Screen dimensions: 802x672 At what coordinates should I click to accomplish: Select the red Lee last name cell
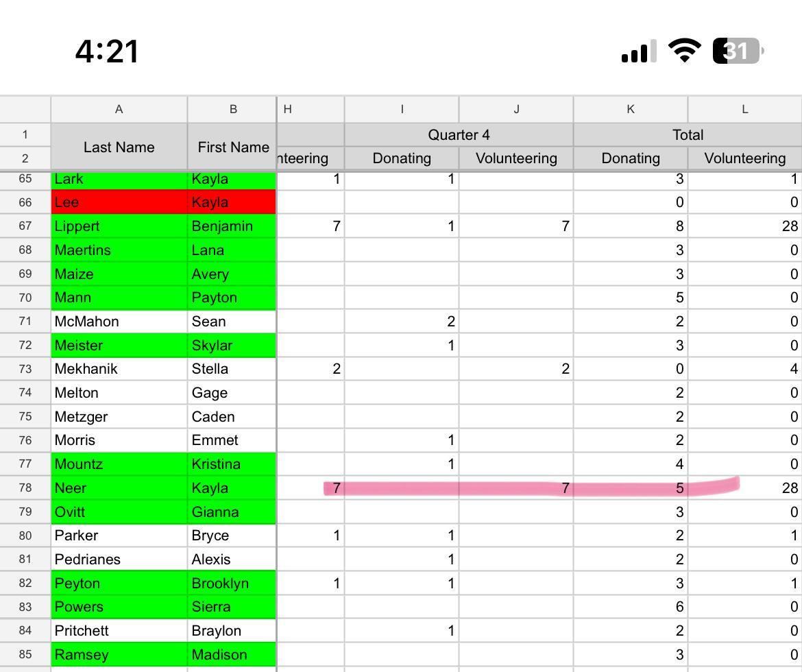[x=119, y=202]
